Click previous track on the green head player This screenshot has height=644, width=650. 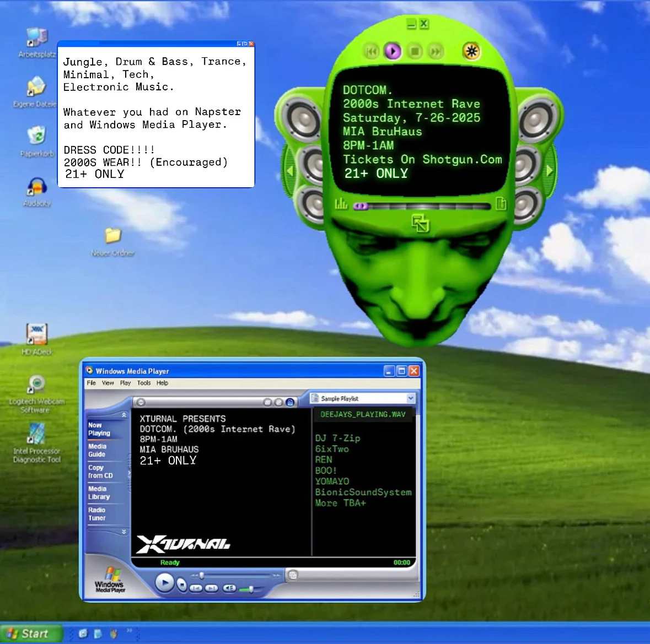372,51
